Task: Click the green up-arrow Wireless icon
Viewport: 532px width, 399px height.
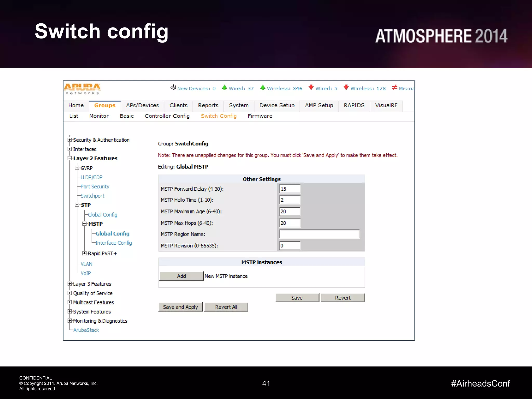Action: pos(263,88)
